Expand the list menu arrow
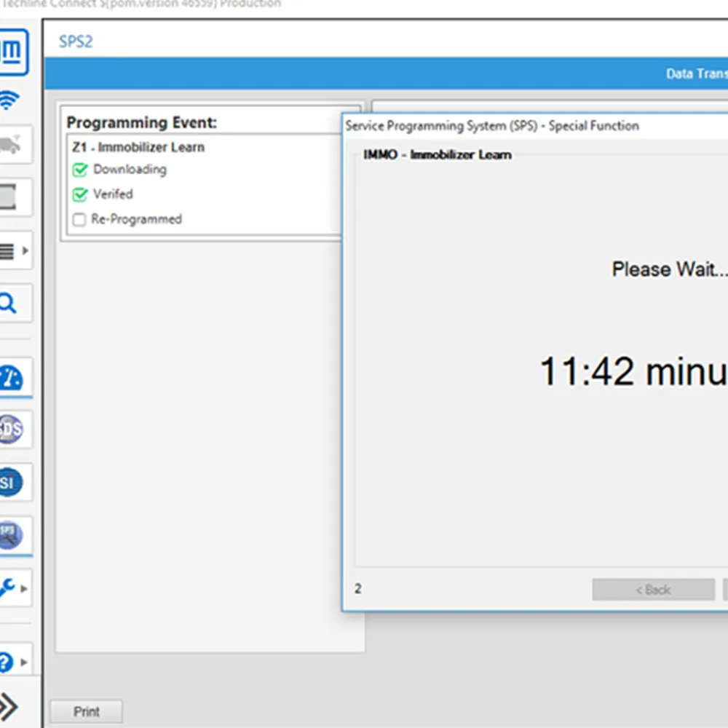The image size is (728, 728). coord(25,250)
